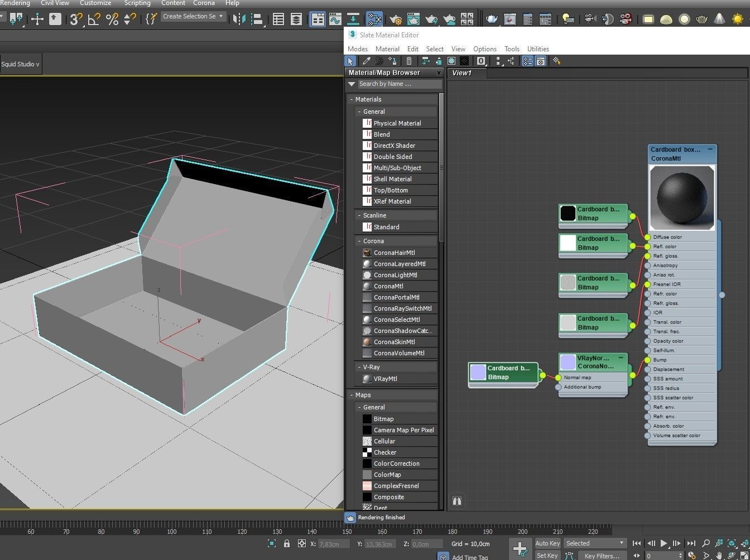The width and height of the screenshot is (750, 560).
Task: Click Bump input socket on CoronaMtl
Action: 647,360
